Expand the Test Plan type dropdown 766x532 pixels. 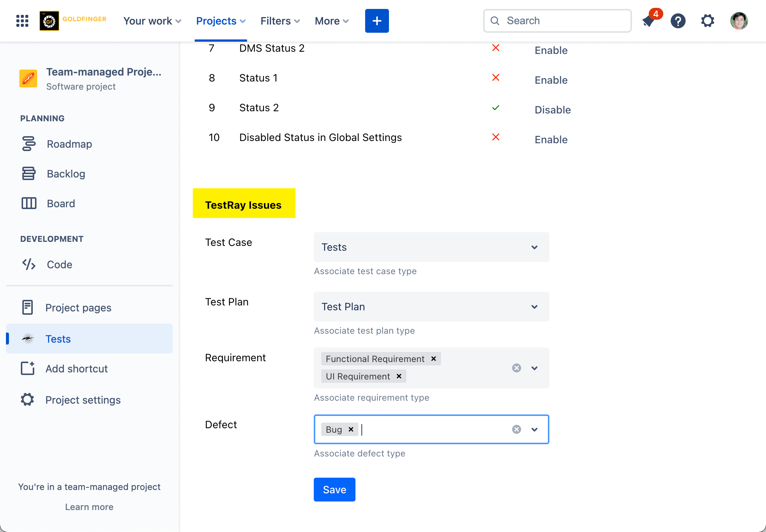[534, 307]
